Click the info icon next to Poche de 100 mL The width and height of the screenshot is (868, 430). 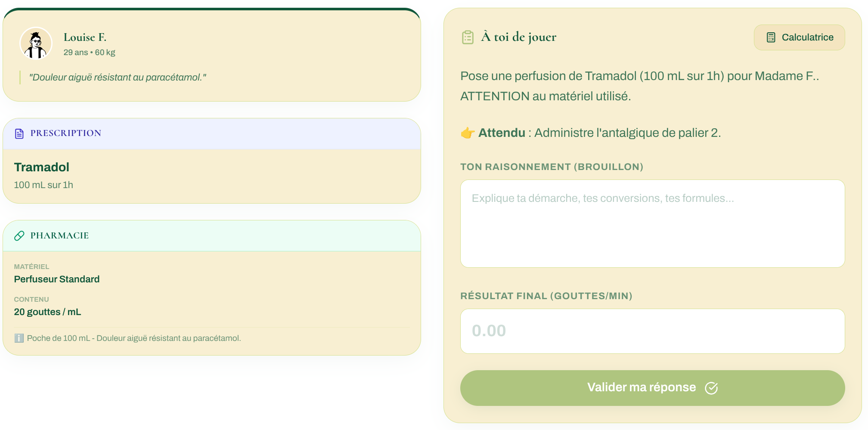19,338
